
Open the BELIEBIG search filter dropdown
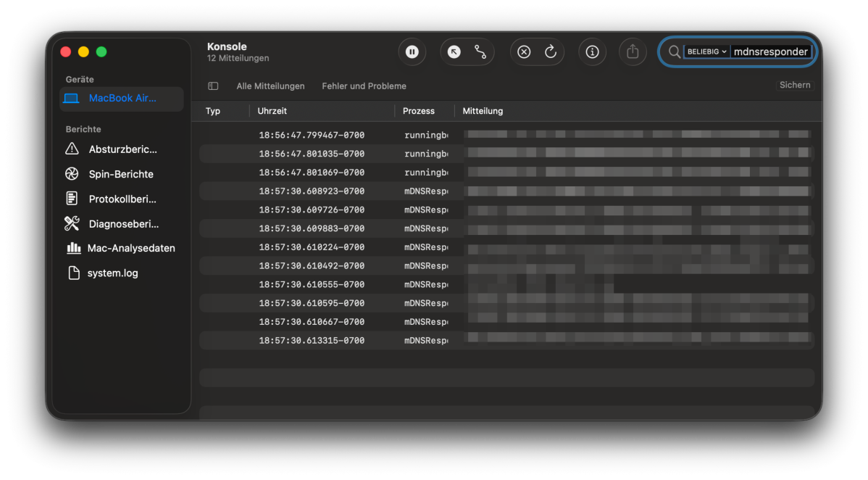pyautogui.click(x=706, y=51)
